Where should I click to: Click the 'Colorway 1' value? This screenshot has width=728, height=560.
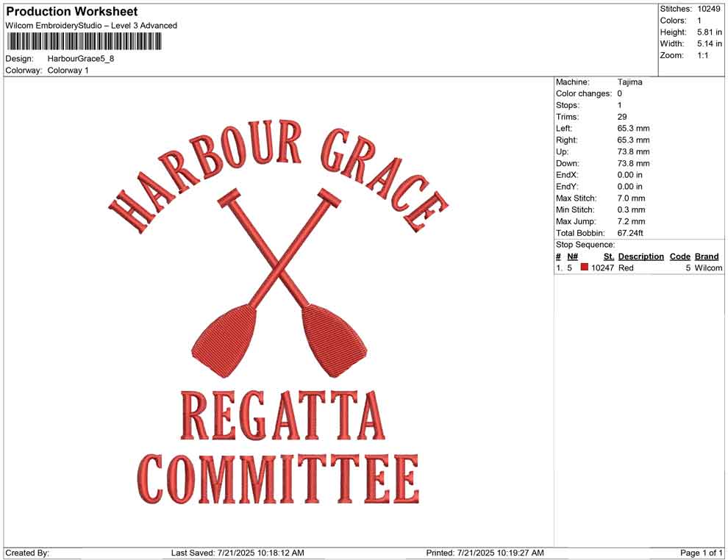[x=68, y=71]
